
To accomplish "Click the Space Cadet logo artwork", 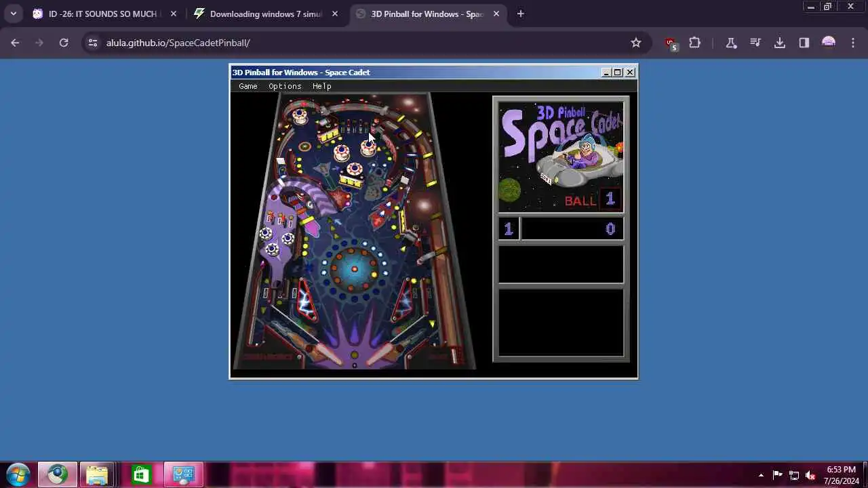I will pyautogui.click(x=561, y=157).
